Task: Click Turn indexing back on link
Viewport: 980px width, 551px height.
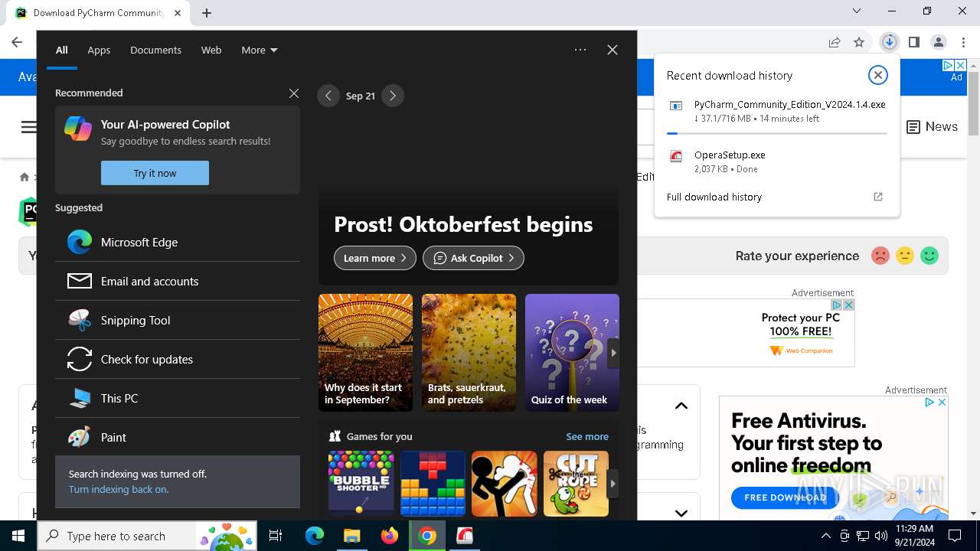Action: 119,489
